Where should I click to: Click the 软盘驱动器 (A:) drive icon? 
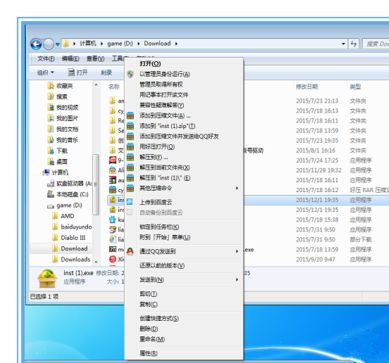click(x=51, y=183)
